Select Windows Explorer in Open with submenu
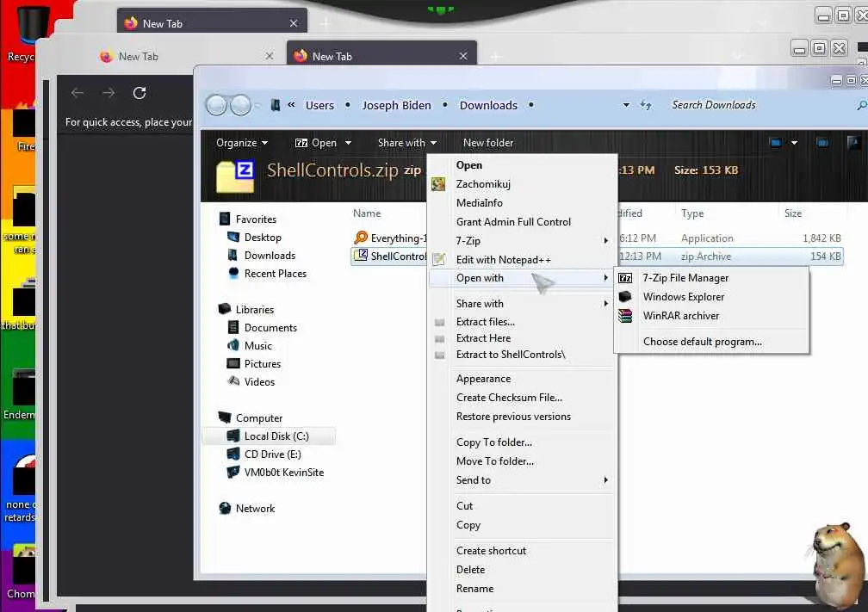This screenshot has height=612, width=868. pos(683,297)
